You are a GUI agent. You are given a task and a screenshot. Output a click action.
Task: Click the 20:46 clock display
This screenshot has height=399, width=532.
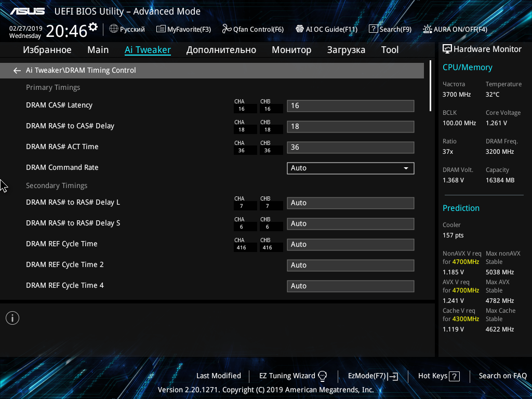tap(66, 31)
